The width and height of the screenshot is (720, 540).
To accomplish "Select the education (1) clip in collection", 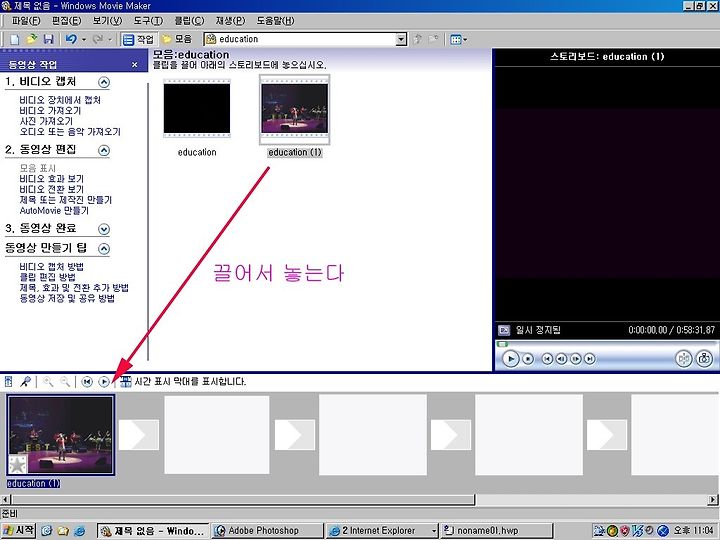I will tap(294, 110).
